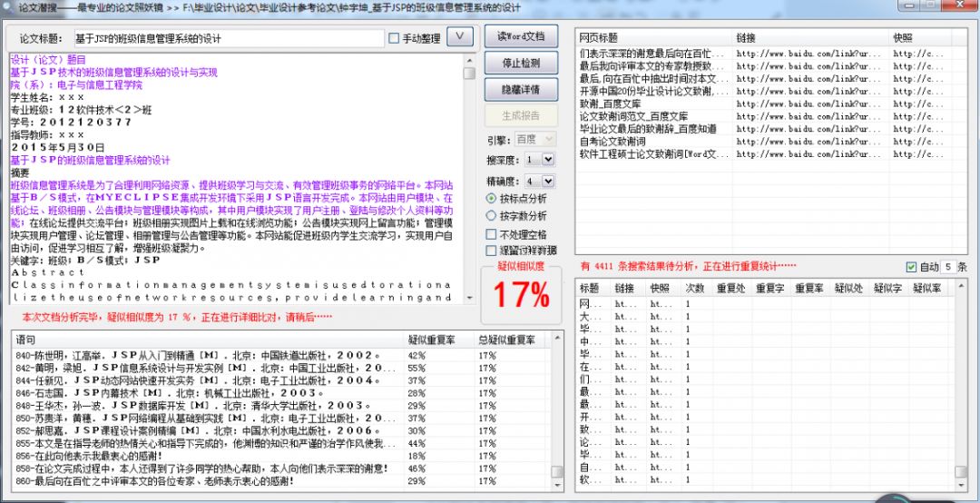Click the 停止检测 button
The image size is (980, 503).
[521, 64]
